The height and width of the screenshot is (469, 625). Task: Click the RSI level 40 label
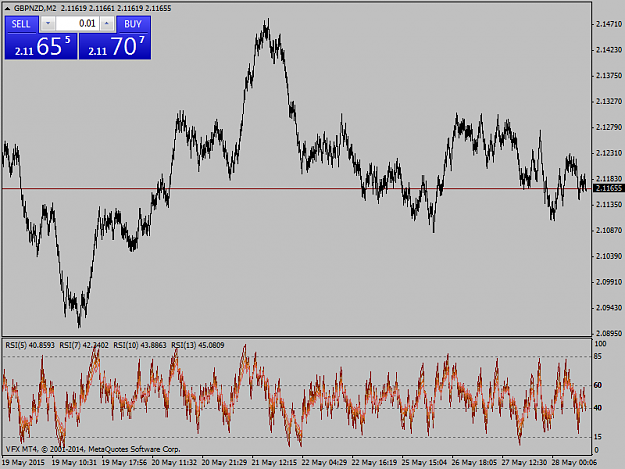[598, 408]
